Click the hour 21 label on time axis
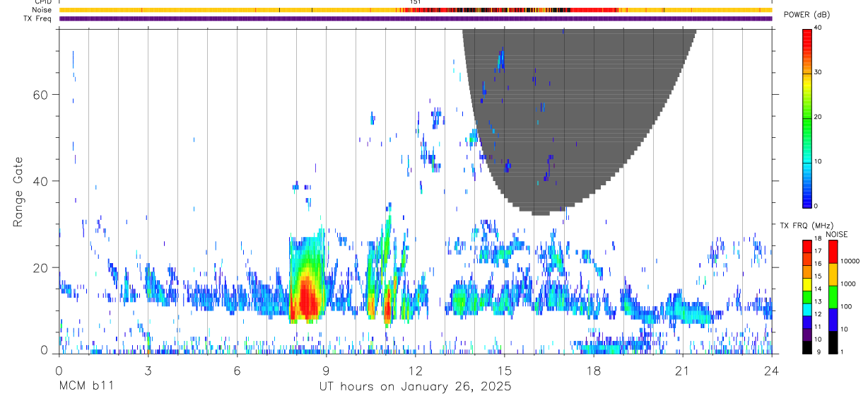Screen dimensions: 868x401 point(682,370)
